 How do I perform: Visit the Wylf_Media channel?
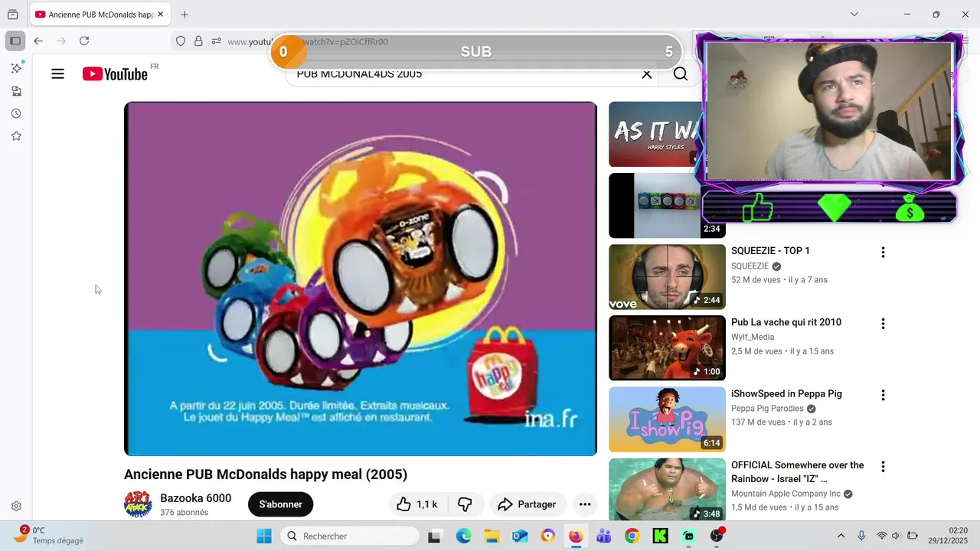[753, 337]
